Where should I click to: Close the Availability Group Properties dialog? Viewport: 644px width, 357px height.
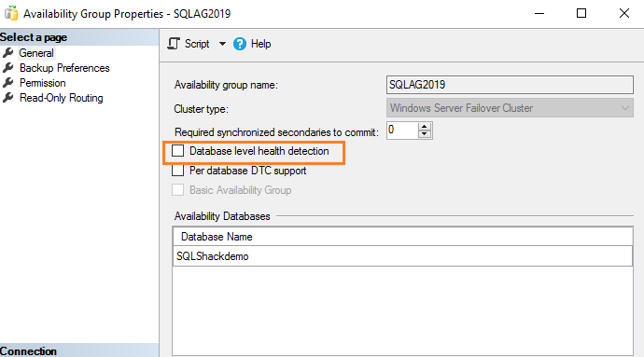coord(624,14)
